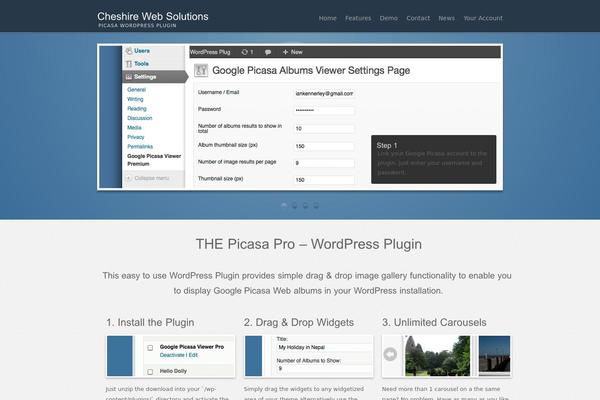Screen dimensions: 600x400
Task: Click the My Holiday in Nepal title field
Action: (x=323, y=348)
